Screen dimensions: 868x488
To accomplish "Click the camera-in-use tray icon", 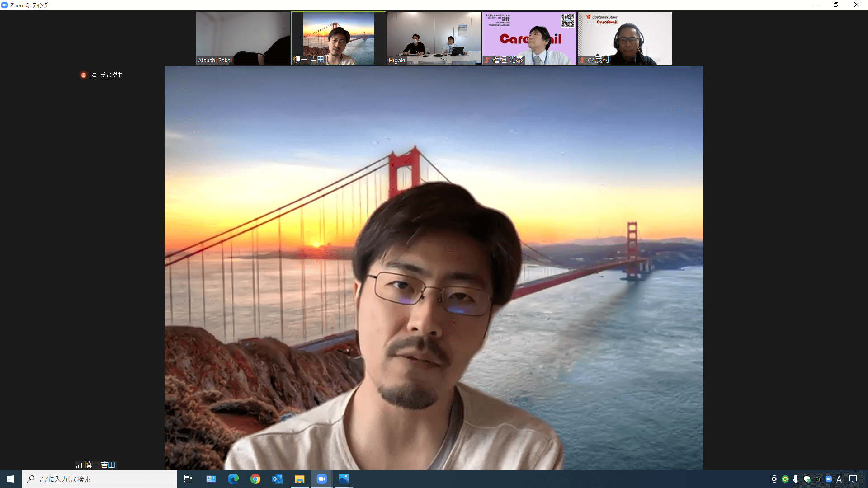I will click(x=774, y=479).
